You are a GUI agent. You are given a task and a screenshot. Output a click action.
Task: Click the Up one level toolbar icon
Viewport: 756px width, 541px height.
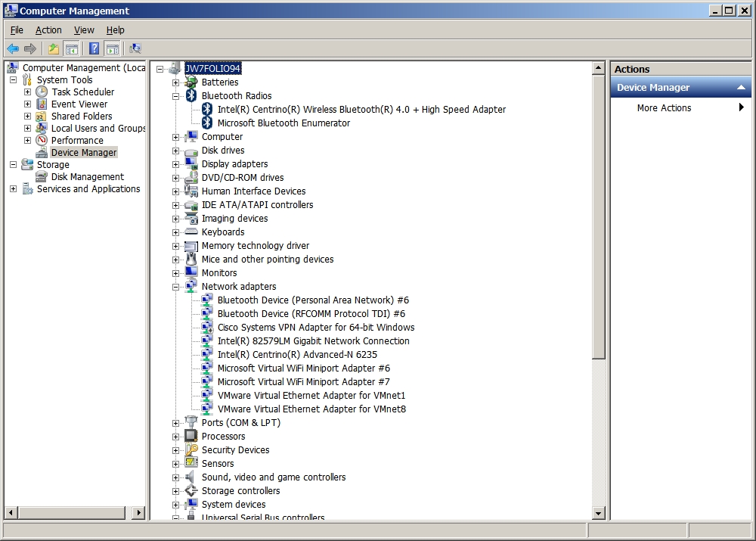pyautogui.click(x=54, y=48)
